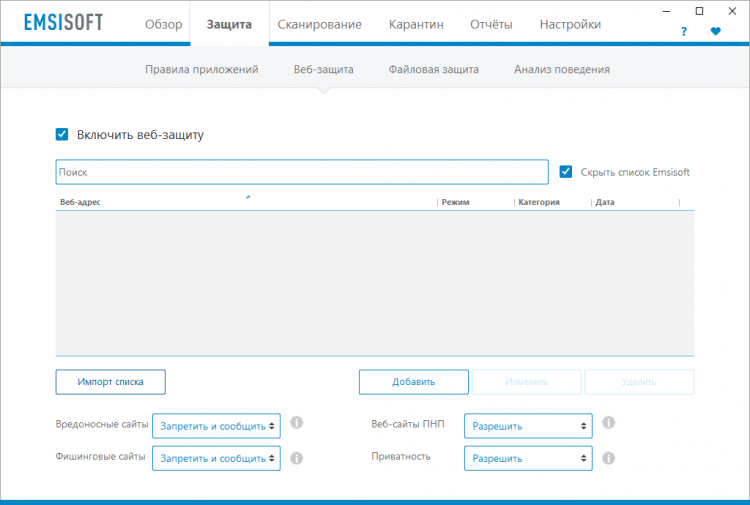Screen dimensions: 750x505
Task: Select the Веб-защита subtab
Action: coord(323,69)
